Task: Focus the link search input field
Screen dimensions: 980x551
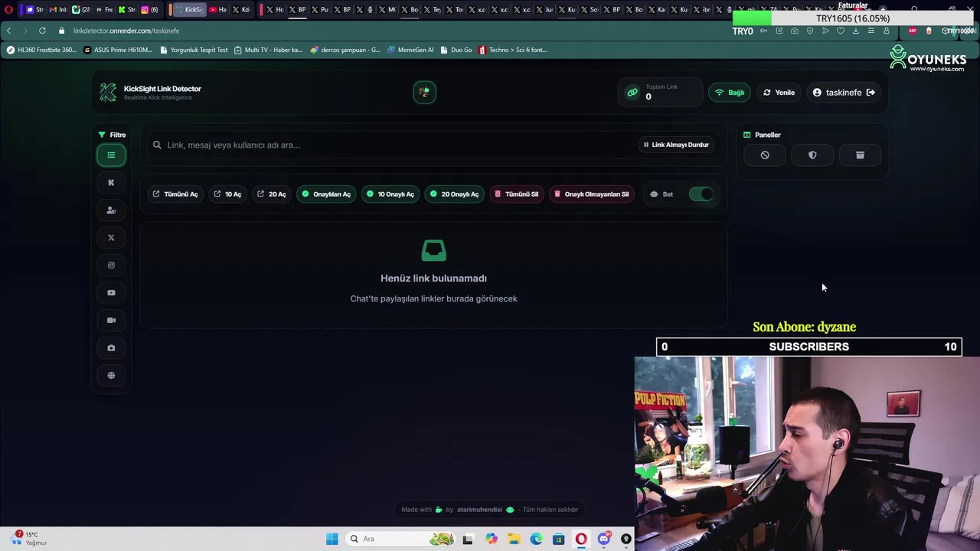Action: point(390,145)
